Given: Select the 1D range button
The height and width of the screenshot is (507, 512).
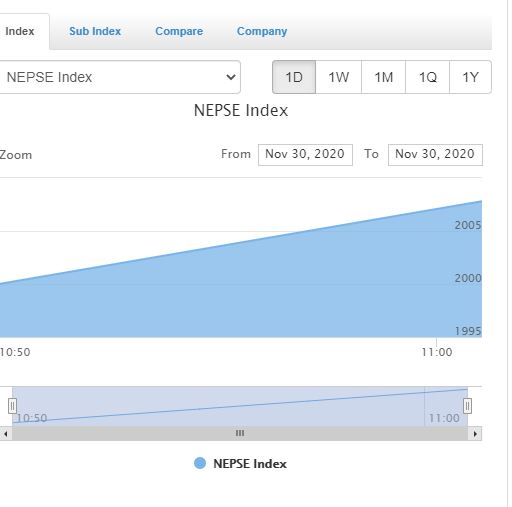Looking at the screenshot, I should tap(294, 77).
